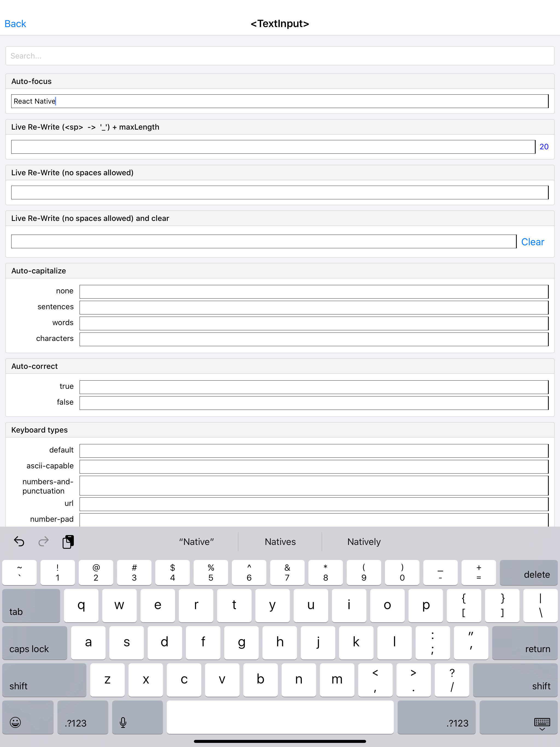Pick the "Natively" keyboard suggestion
The height and width of the screenshot is (747, 560).
tap(364, 542)
